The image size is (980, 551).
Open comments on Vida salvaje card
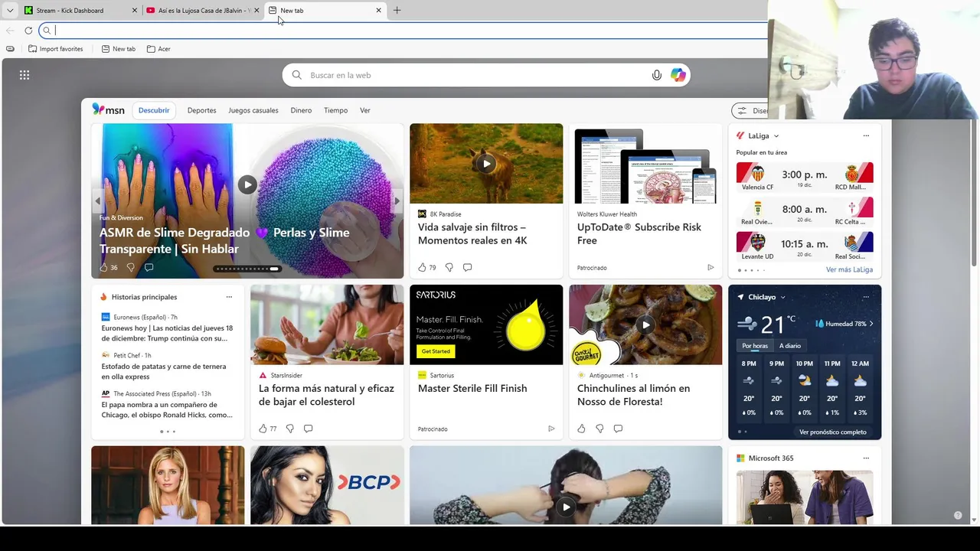point(467,267)
